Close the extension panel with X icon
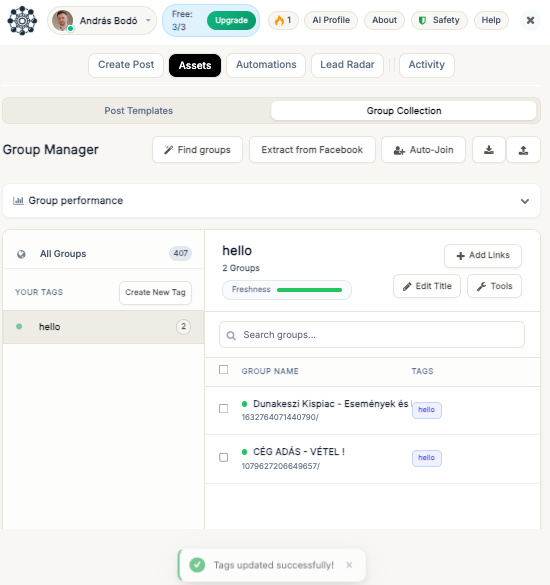The height and width of the screenshot is (585, 550). point(530,20)
